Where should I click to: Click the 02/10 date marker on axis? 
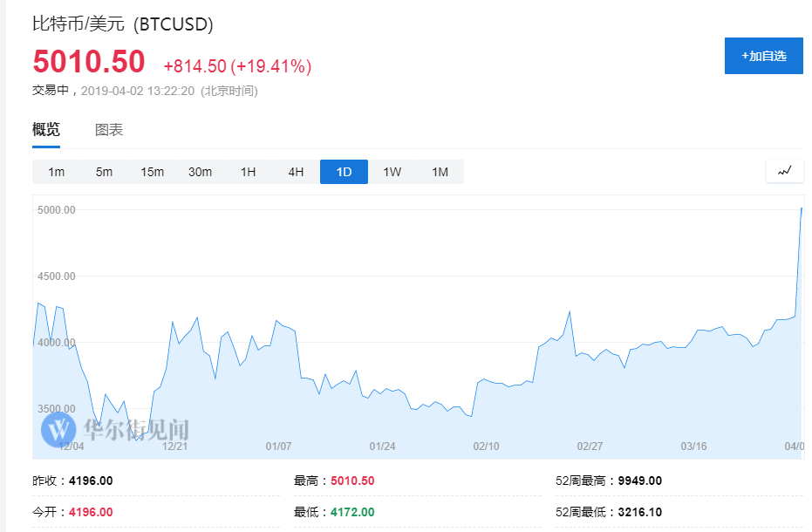point(486,446)
